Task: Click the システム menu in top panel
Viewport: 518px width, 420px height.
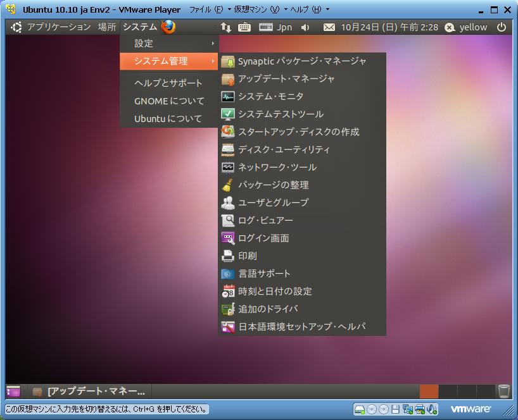Action: pos(140,27)
